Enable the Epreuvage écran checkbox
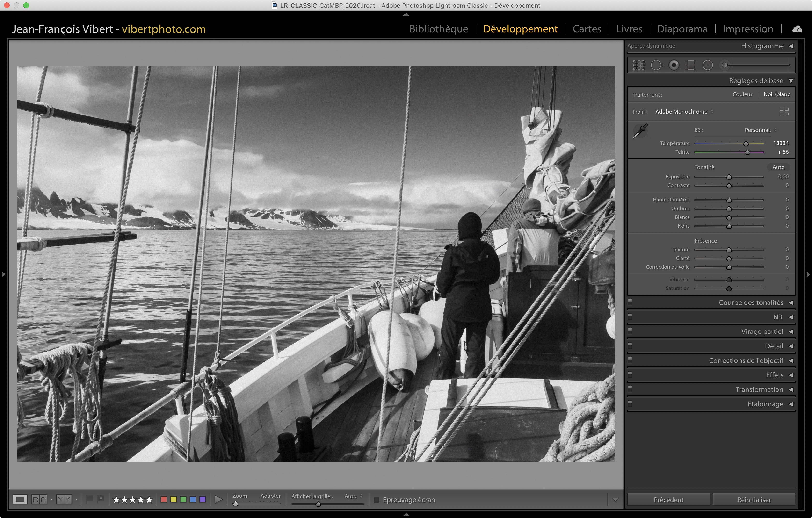Viewport: 812px width, 518px height. pos(377,499)
